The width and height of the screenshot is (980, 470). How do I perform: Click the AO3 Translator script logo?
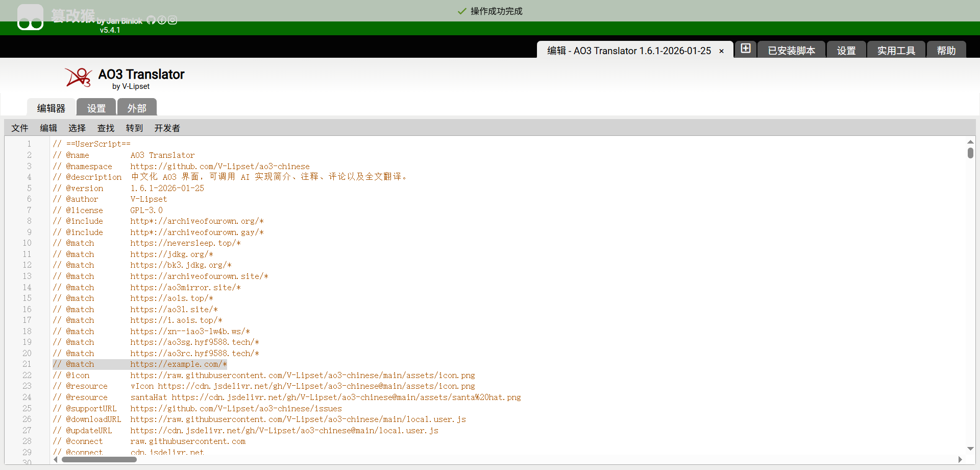point(78,77)
